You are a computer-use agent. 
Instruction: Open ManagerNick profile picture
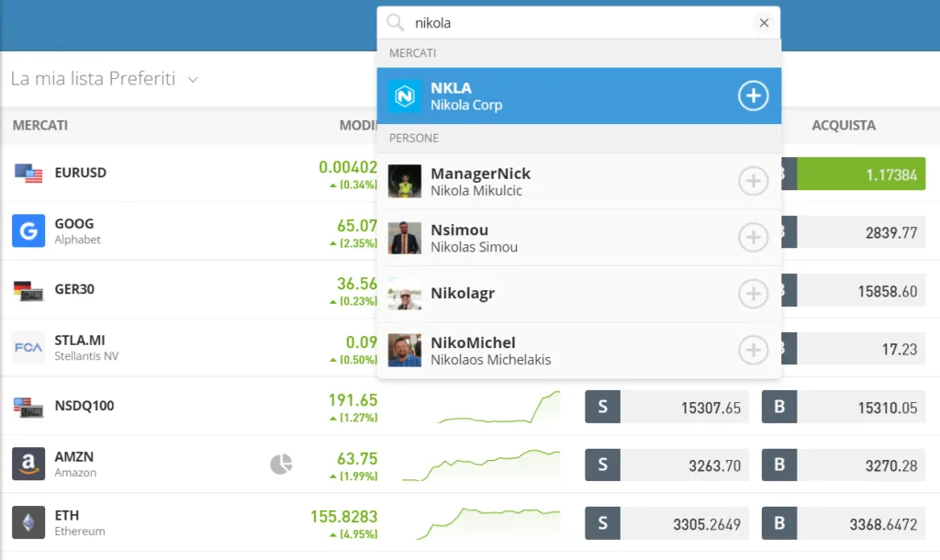tap(405, 181)
